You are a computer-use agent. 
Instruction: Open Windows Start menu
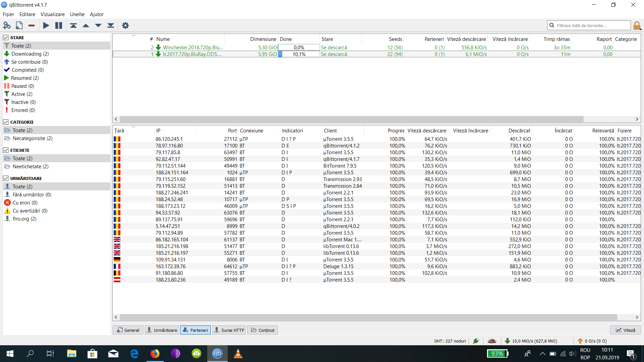(10, 354)
